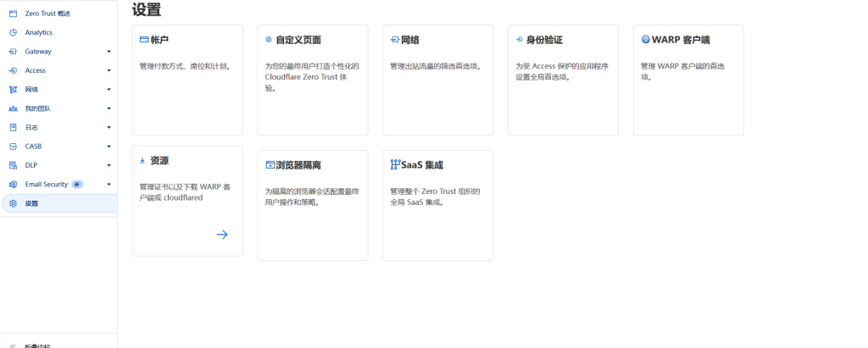Screen dimensions: 868x348
Task: Open the SaaS 集成 card title
Action: point(422,165)
